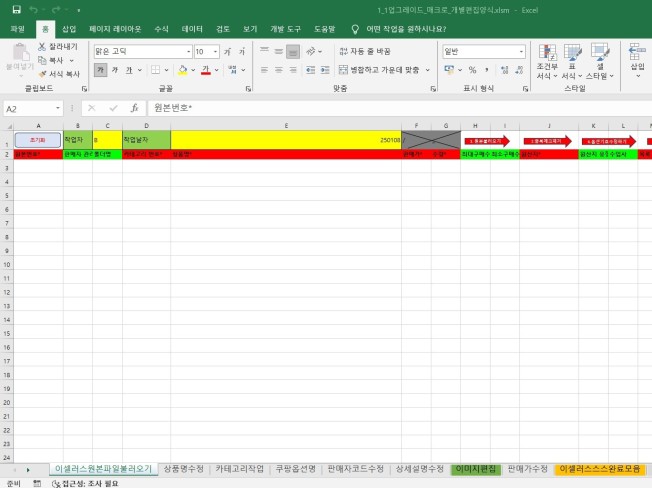Viewport: 652px width, 488px height.
Task: Open Conditional Formatting (조건부 서식)
Action: [x=546, y=62]
